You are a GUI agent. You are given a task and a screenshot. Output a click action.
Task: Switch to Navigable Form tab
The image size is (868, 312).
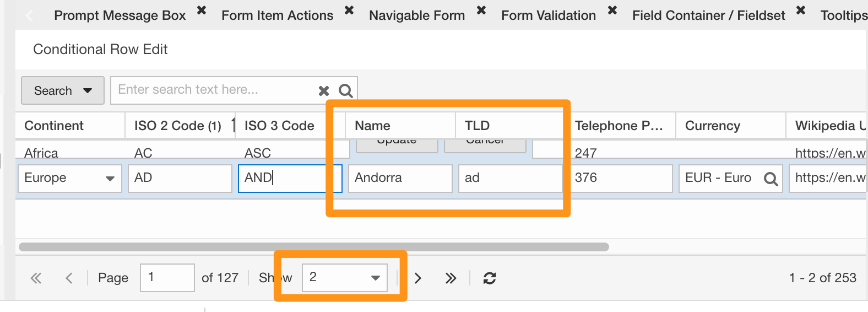417,15
